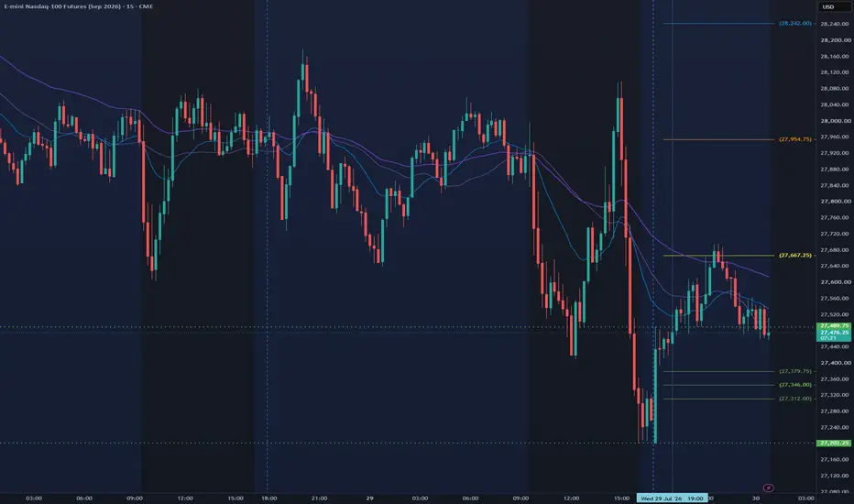Click 27,960.00 on the price scale
The height and width of the screenshot is (504, 854).
pyautogui.click(x=835, y=137)
